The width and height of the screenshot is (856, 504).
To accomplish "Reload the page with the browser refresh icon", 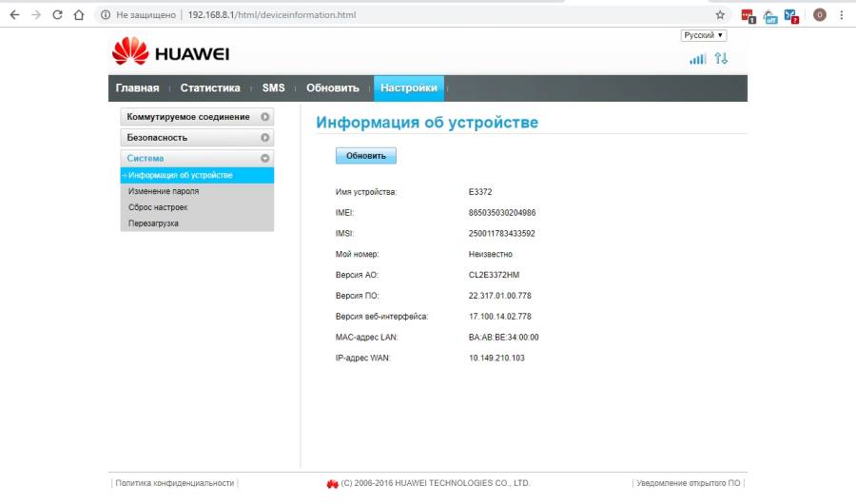I will [57, 15].
